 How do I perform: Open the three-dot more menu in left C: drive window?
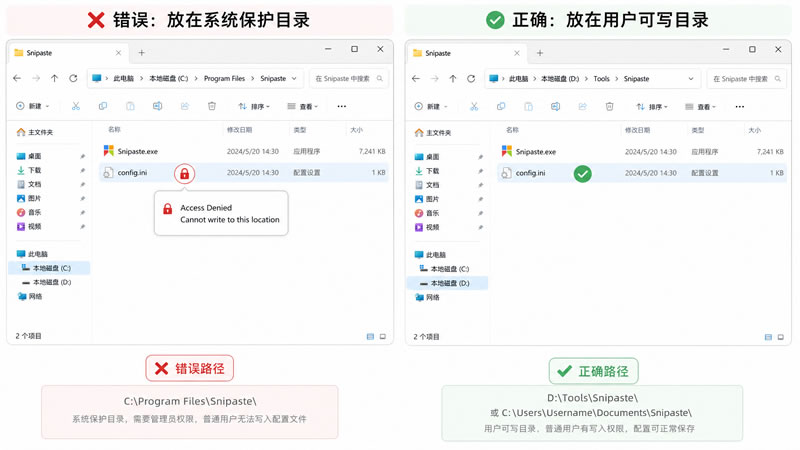342,106
